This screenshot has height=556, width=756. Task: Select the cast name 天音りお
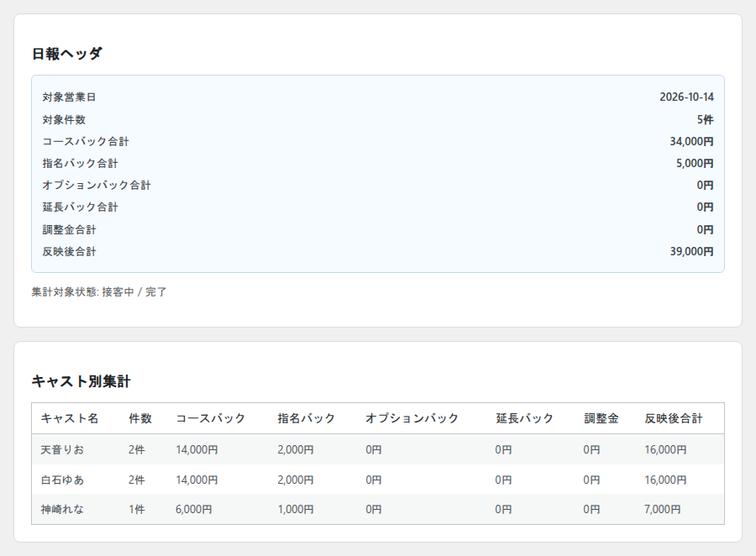coord(62,449)
